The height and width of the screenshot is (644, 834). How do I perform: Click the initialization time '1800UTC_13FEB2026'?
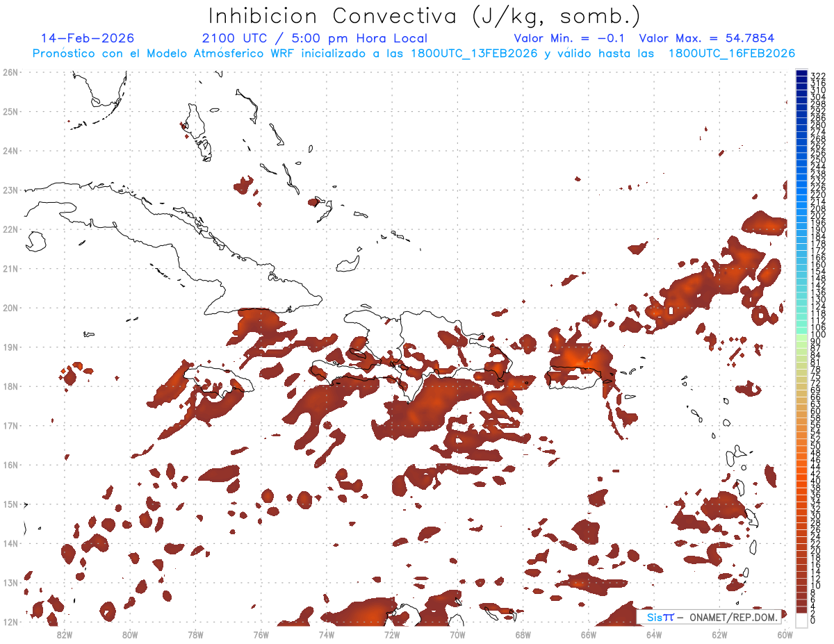tap(475, 53)
